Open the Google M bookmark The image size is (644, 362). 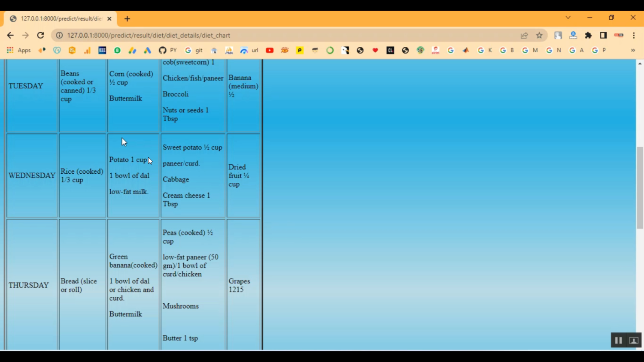point(530,50)
